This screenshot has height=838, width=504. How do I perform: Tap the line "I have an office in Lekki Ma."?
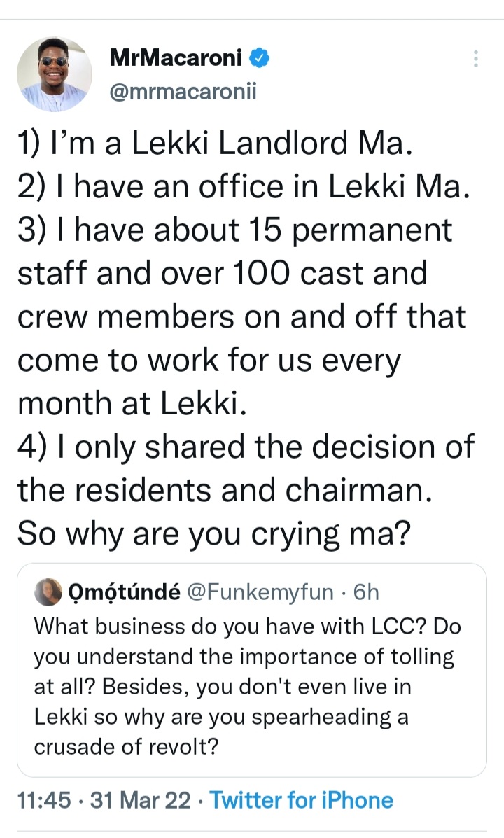tap(241, 188)
